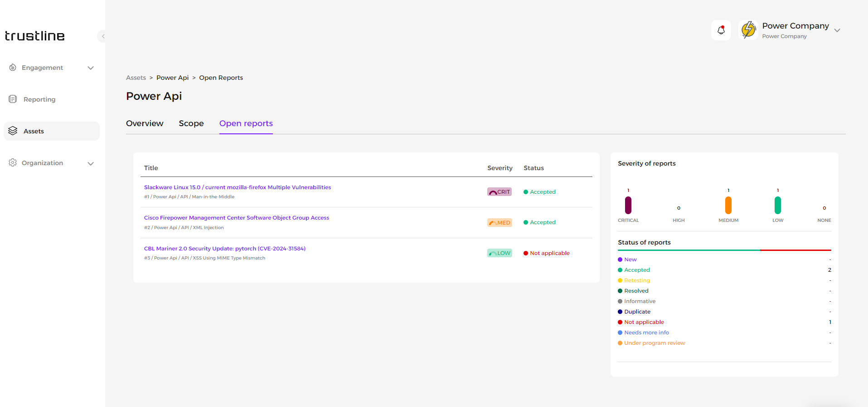
Task: Click the notification bell icon
Action: coord(721,30)
